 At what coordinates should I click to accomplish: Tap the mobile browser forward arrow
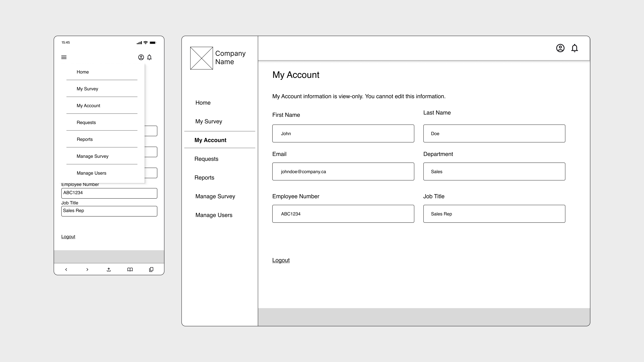87,270
